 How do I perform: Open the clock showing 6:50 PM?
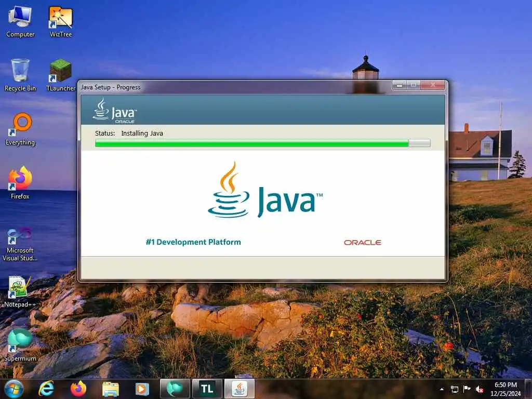pos(506,389)
